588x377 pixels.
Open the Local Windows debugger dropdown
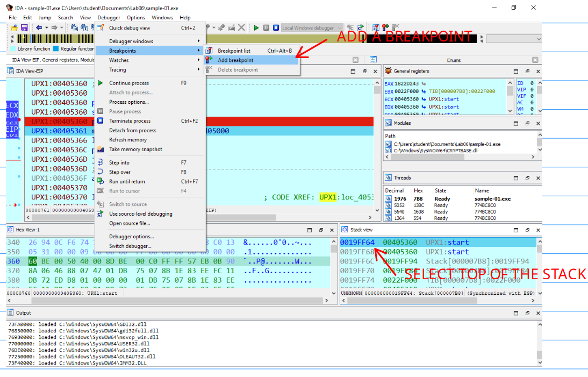tap(312, 28)
